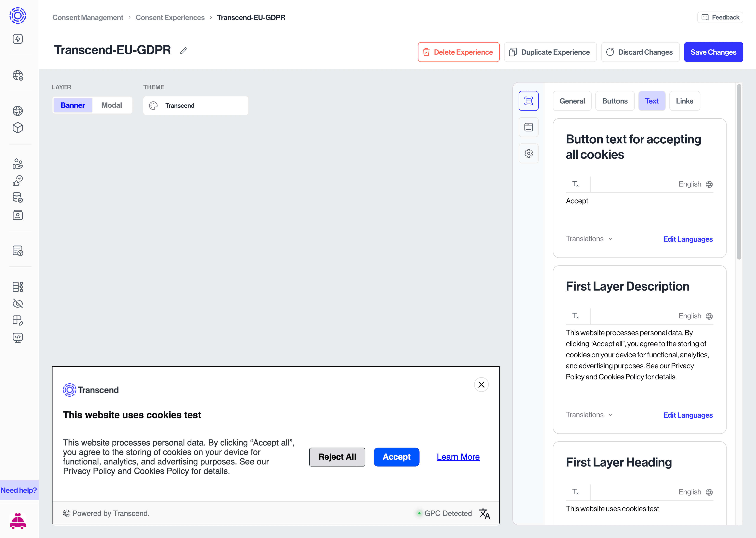
Task: Click the palette icon inside the theme selector
Action: point(153,105)
